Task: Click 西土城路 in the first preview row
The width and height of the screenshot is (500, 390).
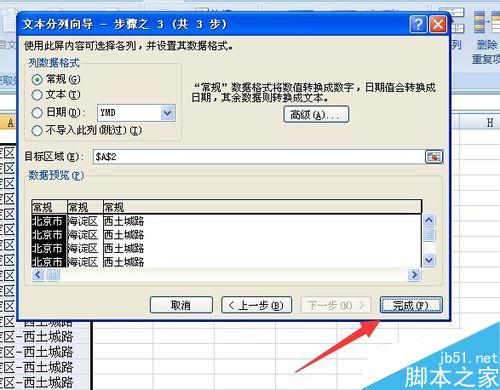Action: 124,221
